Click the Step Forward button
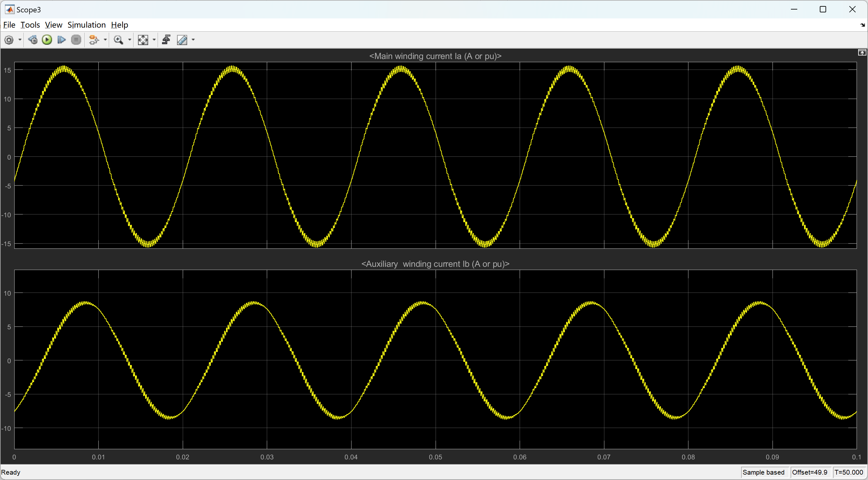 [61, 40]
